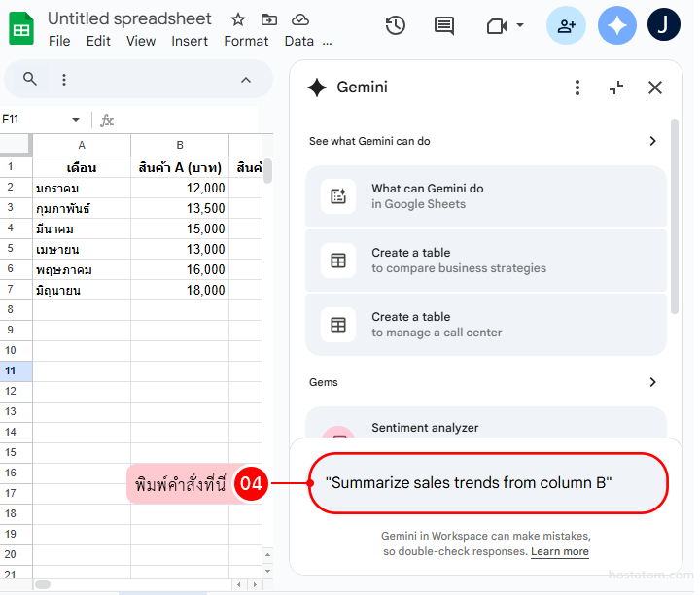Click the share people icon

point(566,26)
